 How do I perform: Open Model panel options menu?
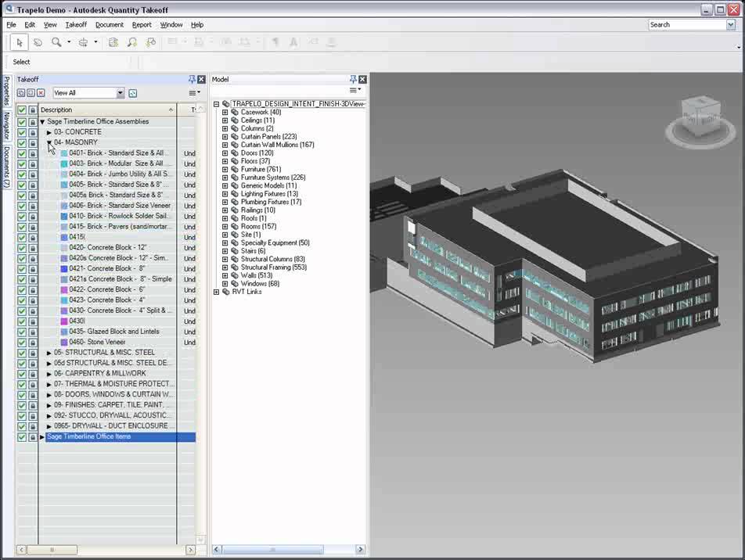coord(355,90)
